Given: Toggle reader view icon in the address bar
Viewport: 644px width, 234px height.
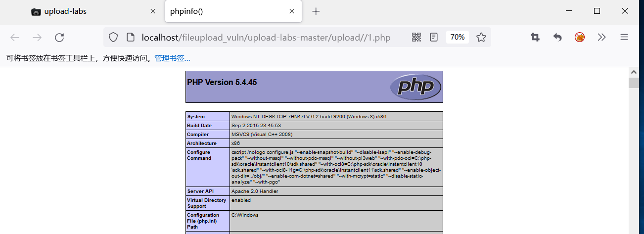Looking at the screenshot, I should click(434, 37).
